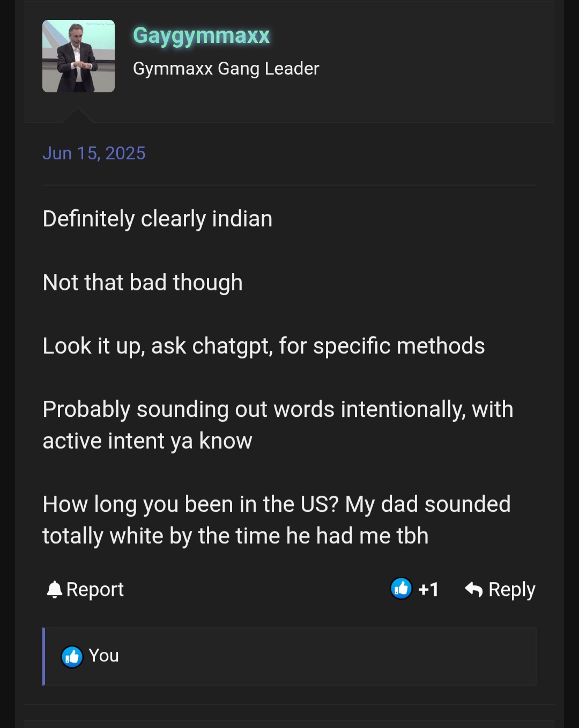Viewport: 579px width, 728px height.
Task: Open Gaygymmaxx's avatar picture
Action: [78, 56]
